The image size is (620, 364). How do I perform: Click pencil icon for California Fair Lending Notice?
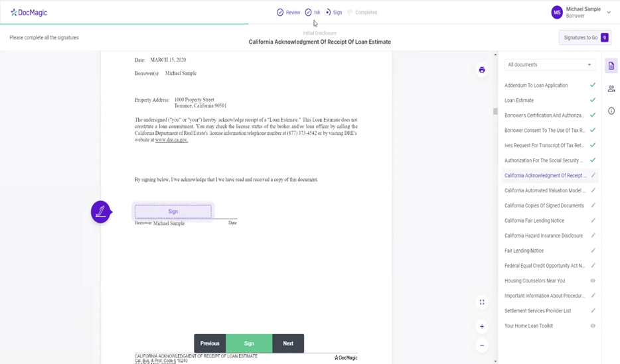click(x=593, y=220)
